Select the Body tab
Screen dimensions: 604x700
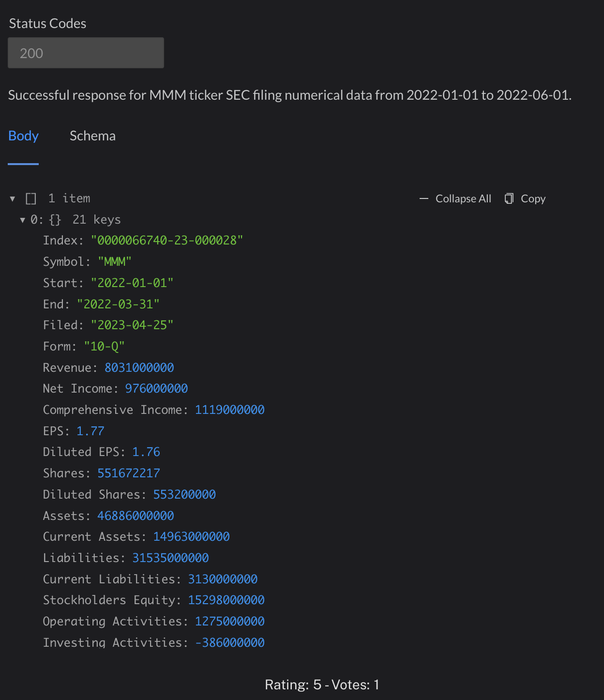point(23,136)
